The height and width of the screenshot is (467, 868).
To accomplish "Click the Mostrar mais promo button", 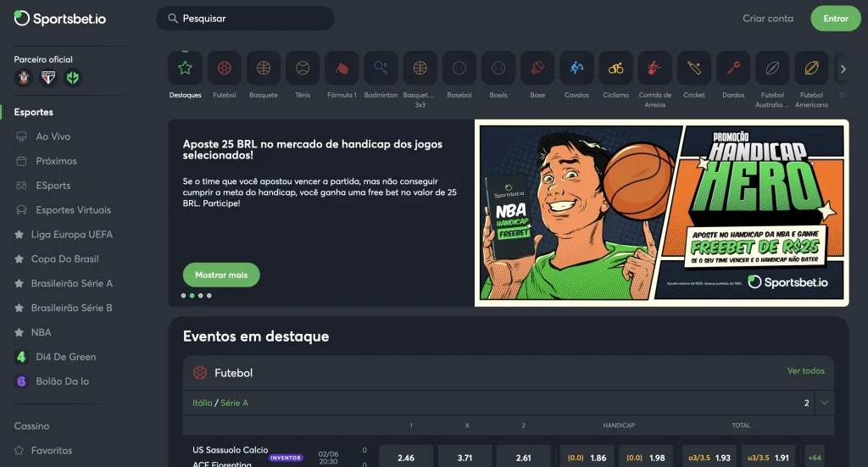I will click(x=221, y=275).
